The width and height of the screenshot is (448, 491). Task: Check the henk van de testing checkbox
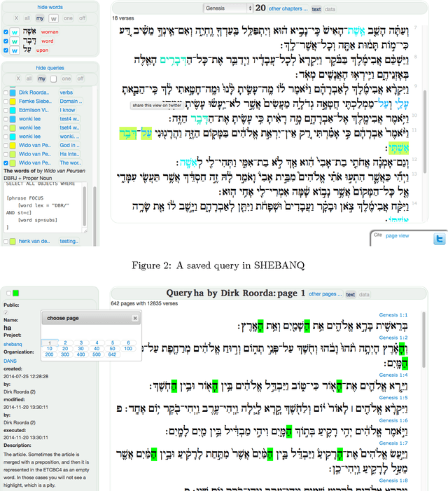[x=6, y=241]
